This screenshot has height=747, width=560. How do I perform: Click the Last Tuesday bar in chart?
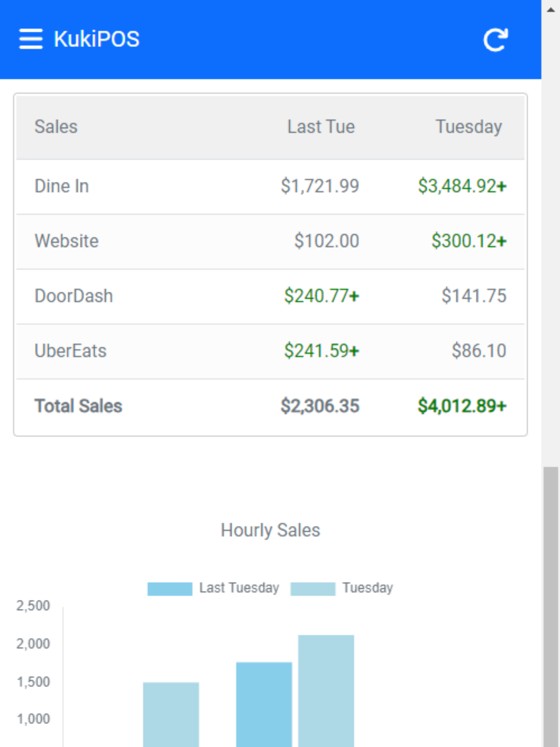click(x=264, y=704)
